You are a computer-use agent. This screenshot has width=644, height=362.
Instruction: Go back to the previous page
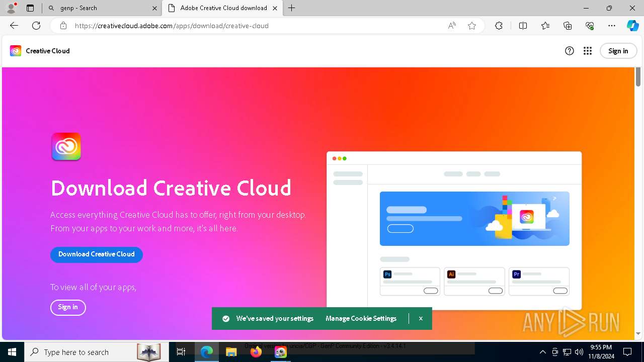point(14,26)
